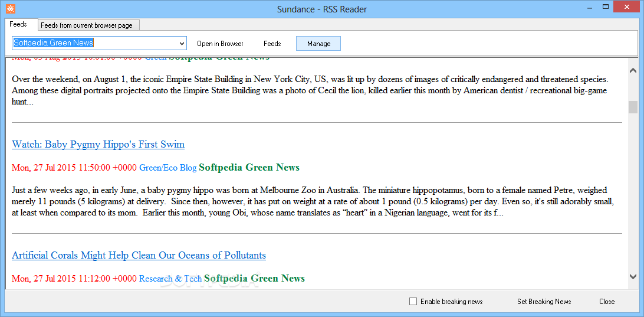Image resolution: width=644 pixels, height=317 pixels.
Task: Click the Close button at bottom right
Action: tap(607, 302)
